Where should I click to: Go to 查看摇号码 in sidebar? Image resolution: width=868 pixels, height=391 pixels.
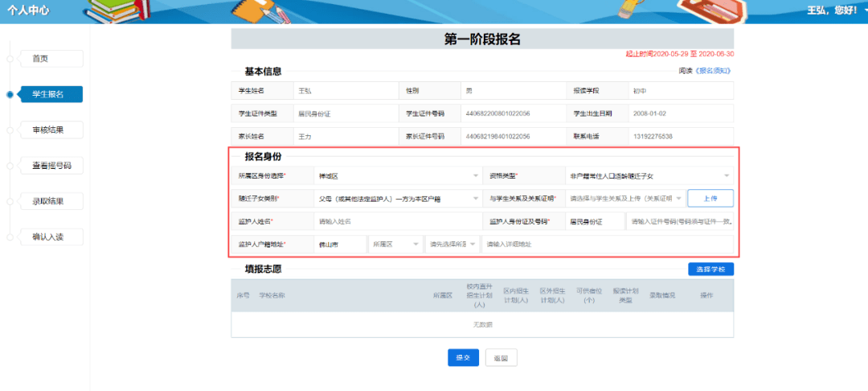coord(51,166)
